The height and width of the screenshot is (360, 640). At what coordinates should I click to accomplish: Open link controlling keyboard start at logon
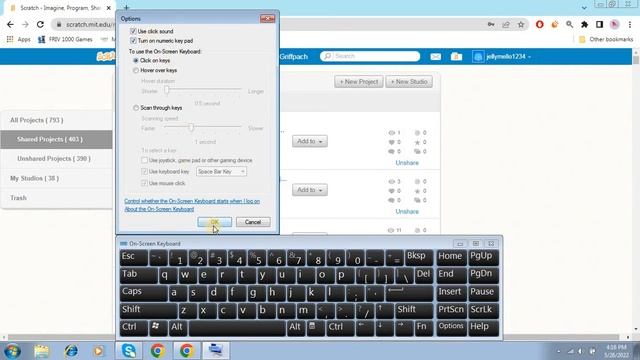pyautogui.click(x=192, y=201)
